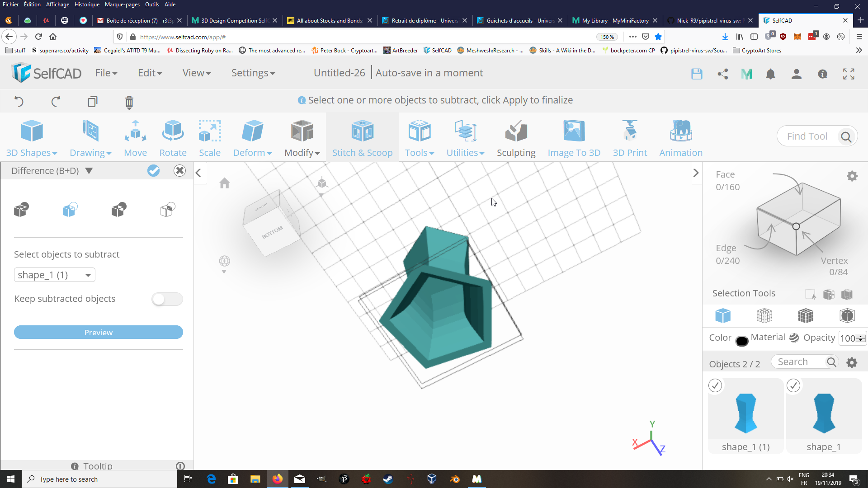The width and height of the screenshot is (868, 488).
Task: Open Firefox Marque-pages menu
Action: [x=122, y=5]
